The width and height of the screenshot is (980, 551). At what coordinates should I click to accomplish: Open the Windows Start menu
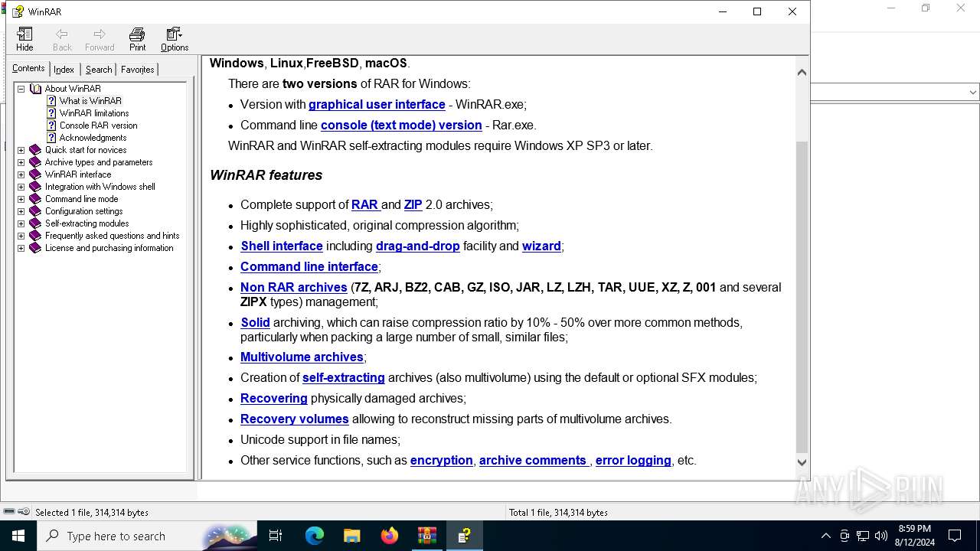(x=18, y=536)
